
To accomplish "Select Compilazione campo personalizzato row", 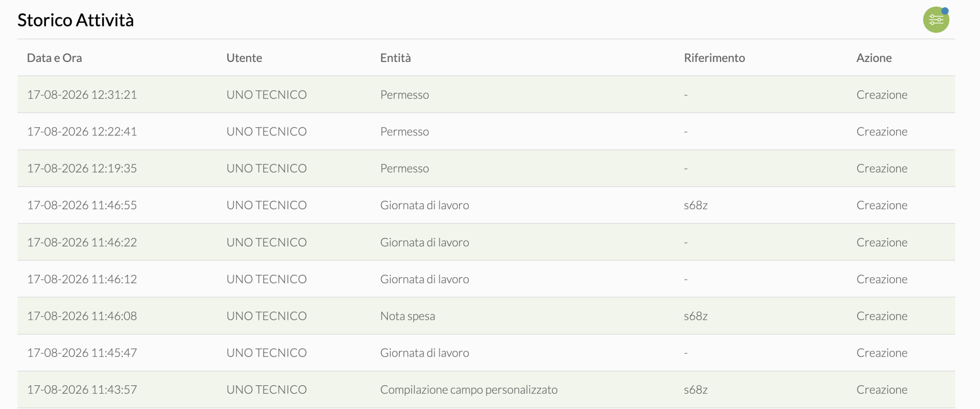I will [486, 389].
